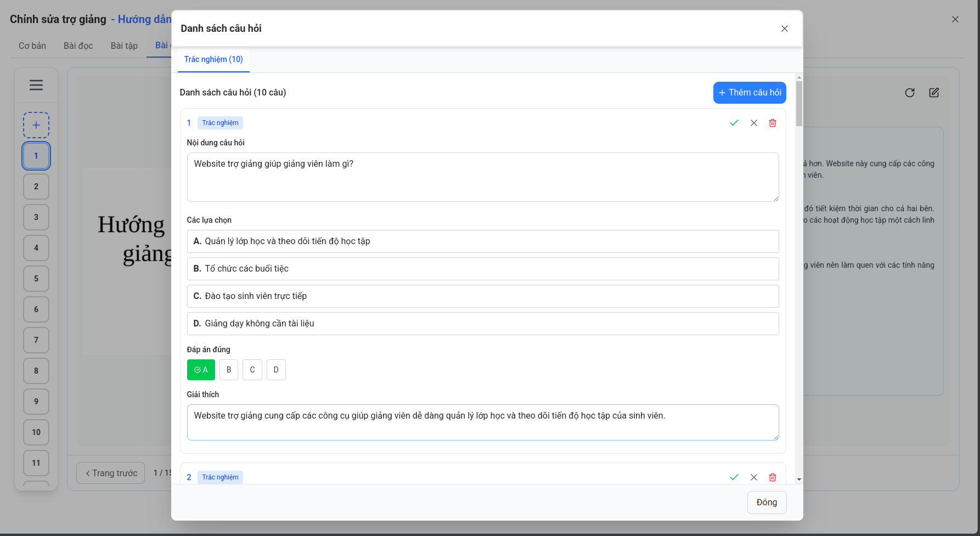Add new slide with dashed plus button
Screen dimensions: 980x536
tap(36, 125)
